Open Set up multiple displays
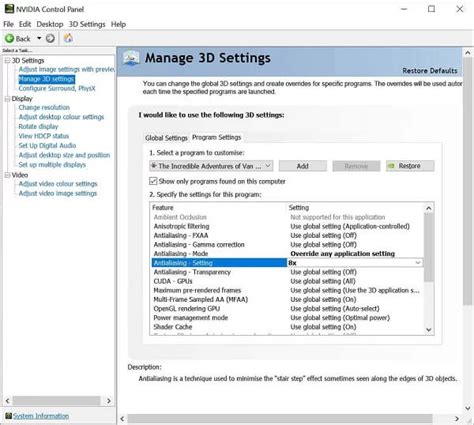The width and height of the screenshot is (474, 425). point(52,165)
